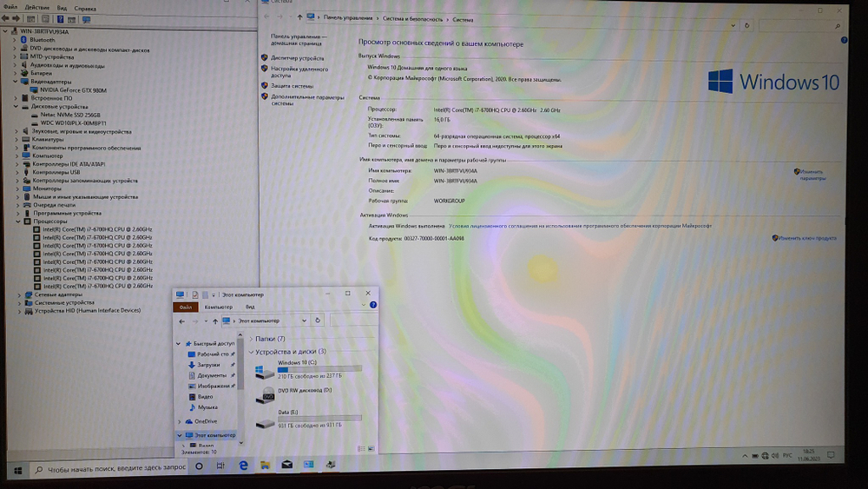
Task: Select Музыка in Explorer sidebar
Action: pos(207,407)
